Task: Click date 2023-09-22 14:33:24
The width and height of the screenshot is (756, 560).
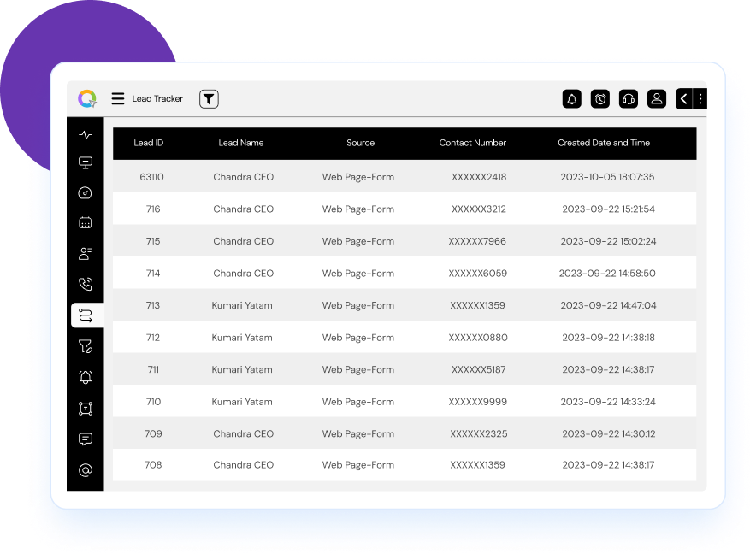Action: coord(608,402)
